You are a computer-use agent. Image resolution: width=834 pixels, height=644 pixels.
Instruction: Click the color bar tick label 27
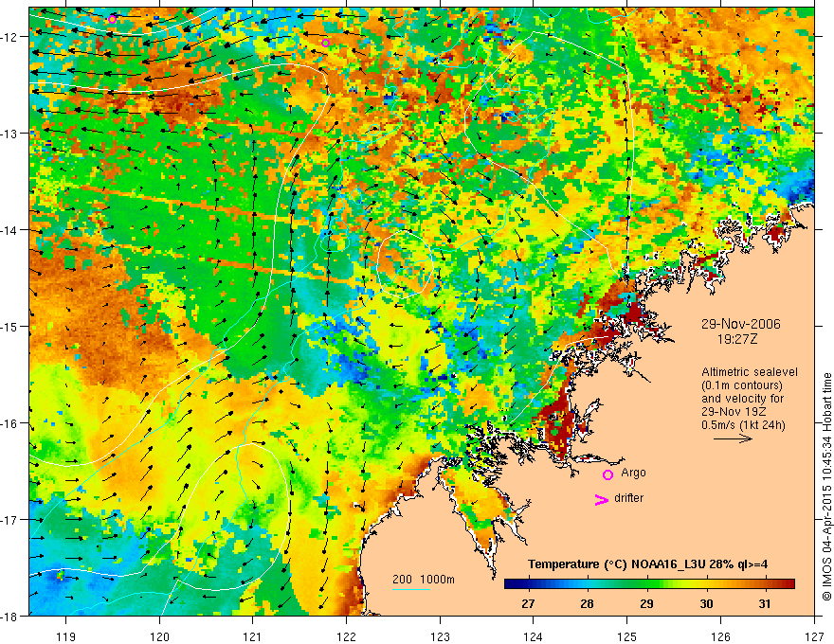point(528,604)
